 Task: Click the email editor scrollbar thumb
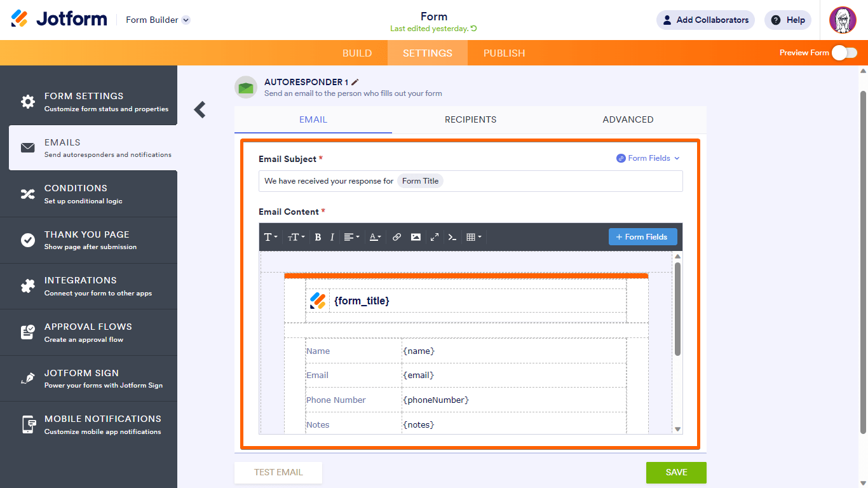click(x=677, y=309)
